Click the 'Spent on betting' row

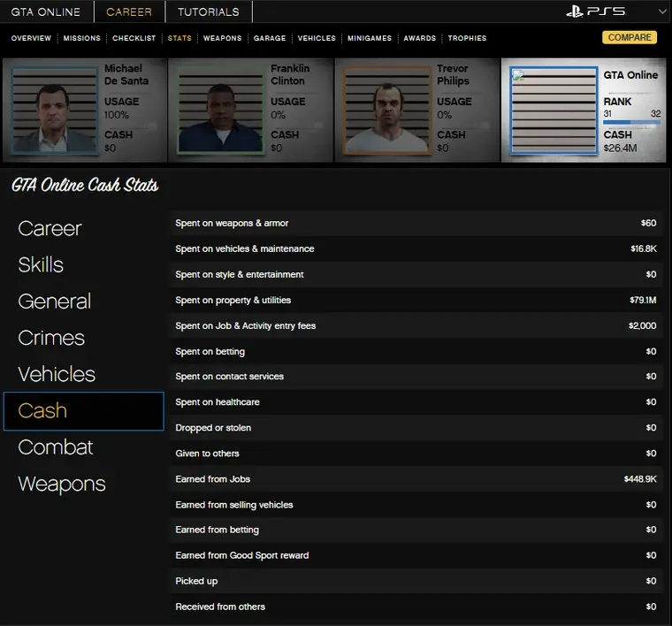[x=416, y=352]
